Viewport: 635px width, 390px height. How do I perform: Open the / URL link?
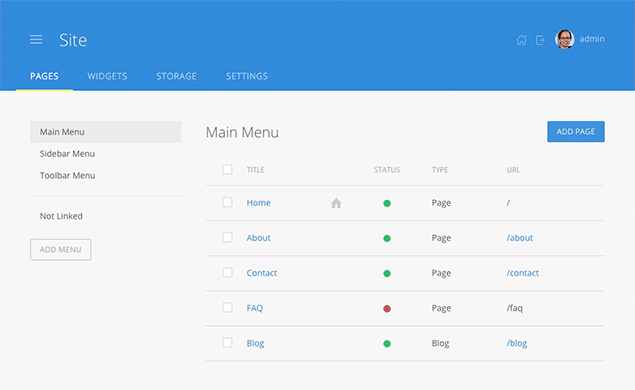pos(508,202)
